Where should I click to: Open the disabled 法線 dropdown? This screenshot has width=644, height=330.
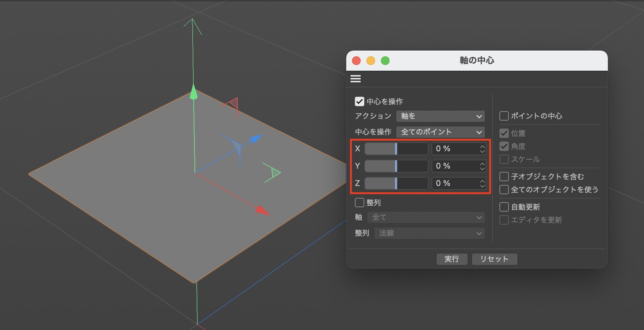pos(429,233)
